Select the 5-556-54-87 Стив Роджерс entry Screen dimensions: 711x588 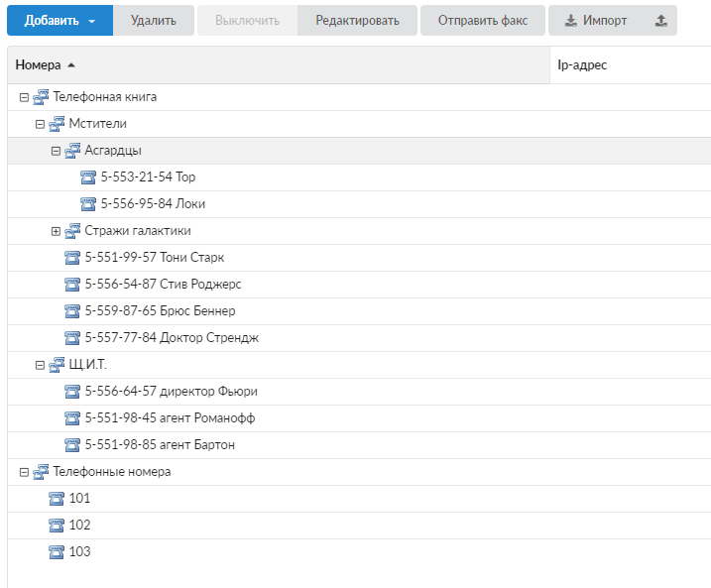pyautogui.click(x=163, y=284)
